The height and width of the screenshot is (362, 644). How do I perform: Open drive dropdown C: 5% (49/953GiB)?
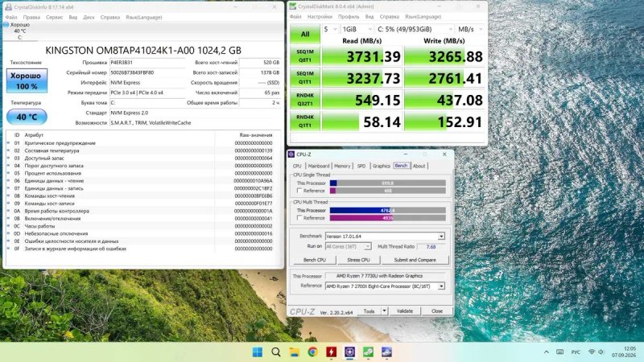pos(415,29)
